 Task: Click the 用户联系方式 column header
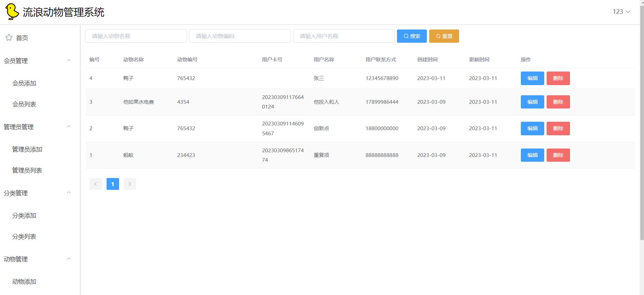point(381,60)
